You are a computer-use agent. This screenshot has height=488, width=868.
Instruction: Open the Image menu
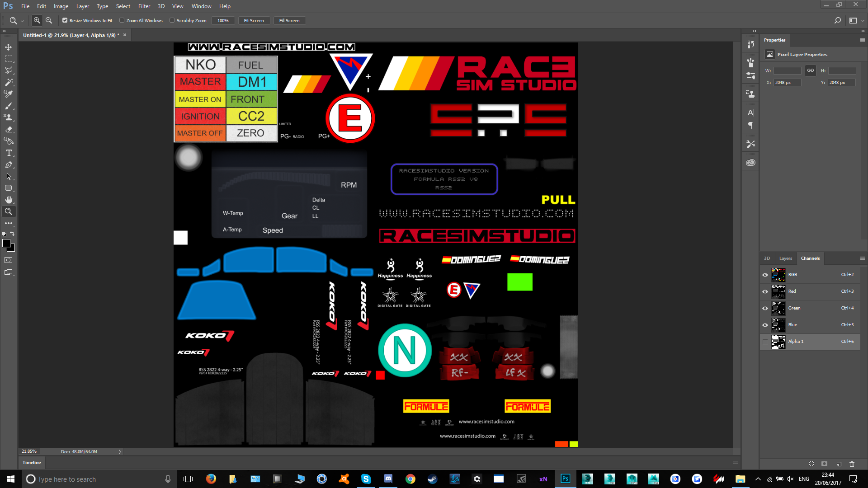[x=61, y=6]
